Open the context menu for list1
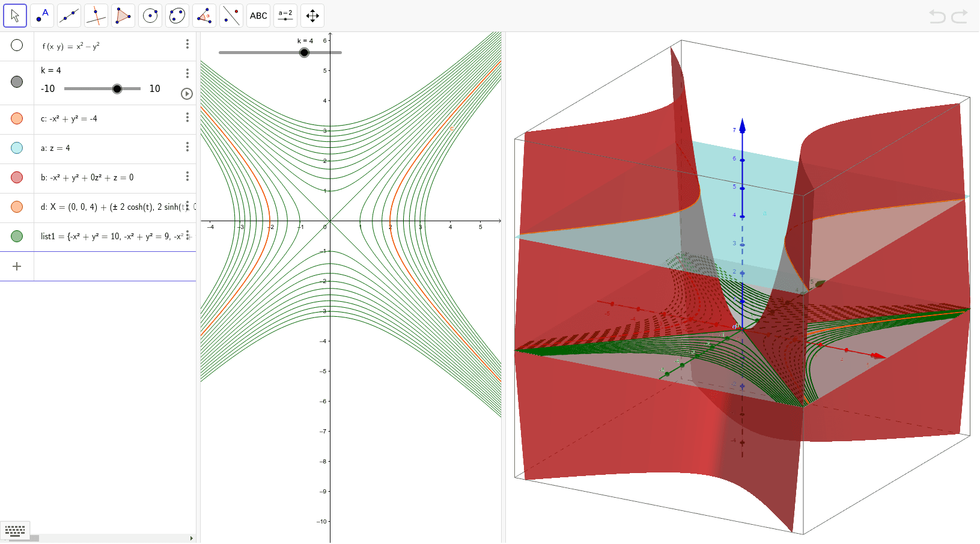980x544 pixels. pyautogui.click(x=188, y=234)
